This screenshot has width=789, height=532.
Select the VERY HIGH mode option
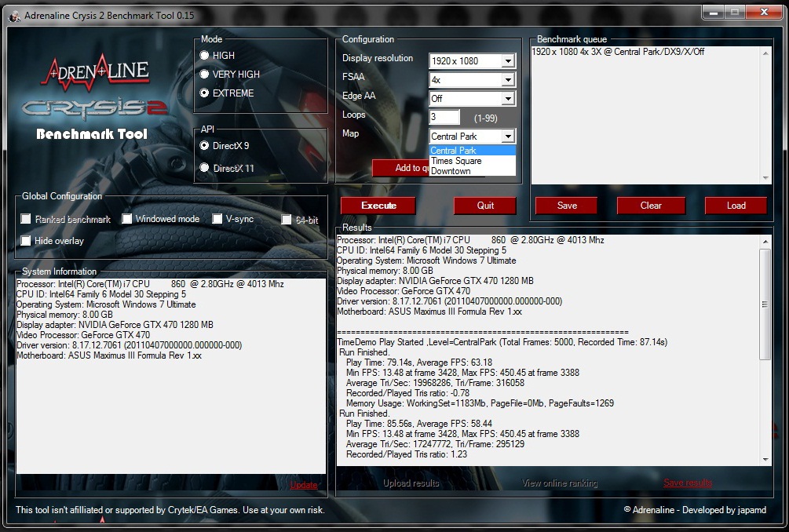coord(204,74)
